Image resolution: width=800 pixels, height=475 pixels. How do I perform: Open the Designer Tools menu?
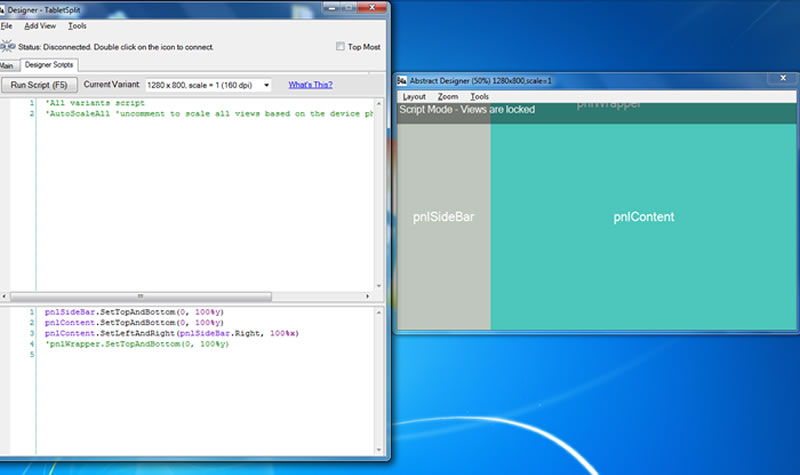(x=77, y=26)
